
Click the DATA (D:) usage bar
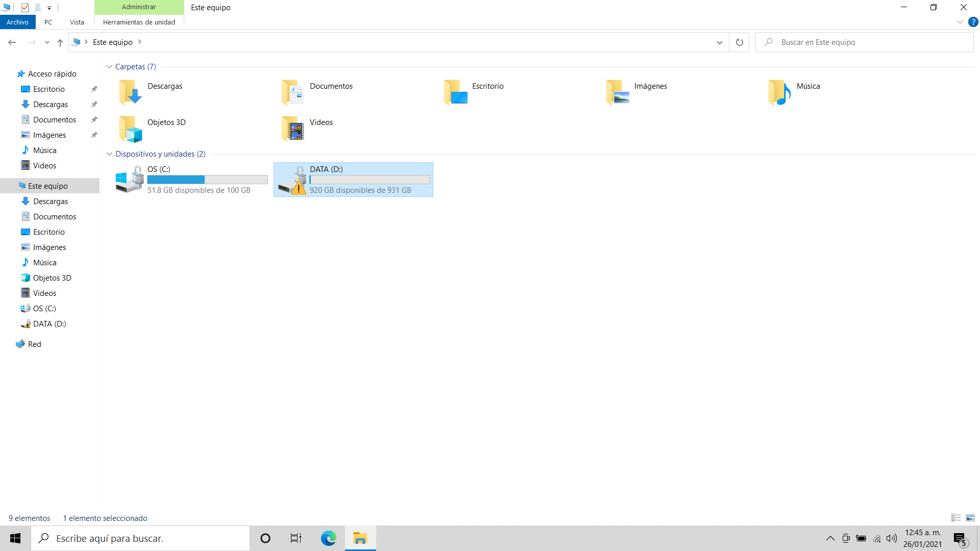(370, 180)
